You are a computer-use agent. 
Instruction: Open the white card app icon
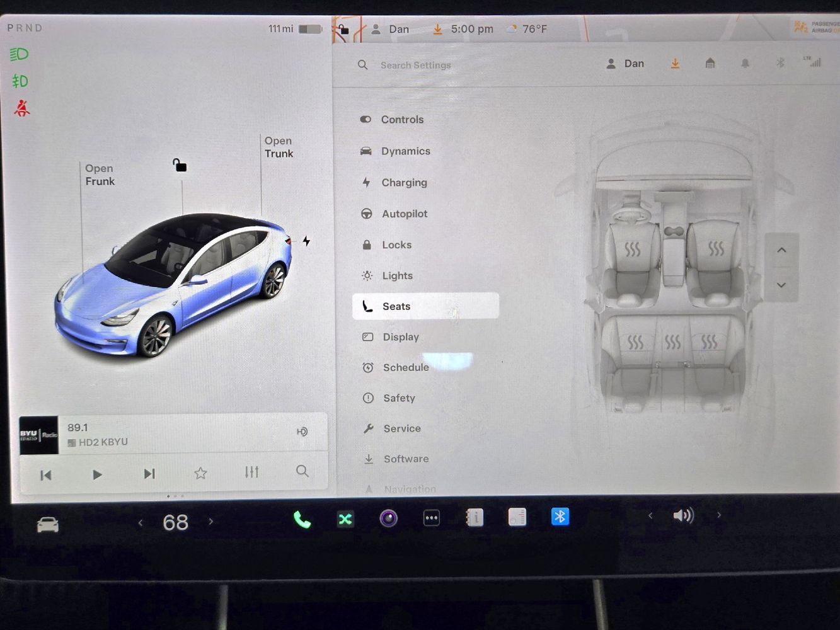517,517
